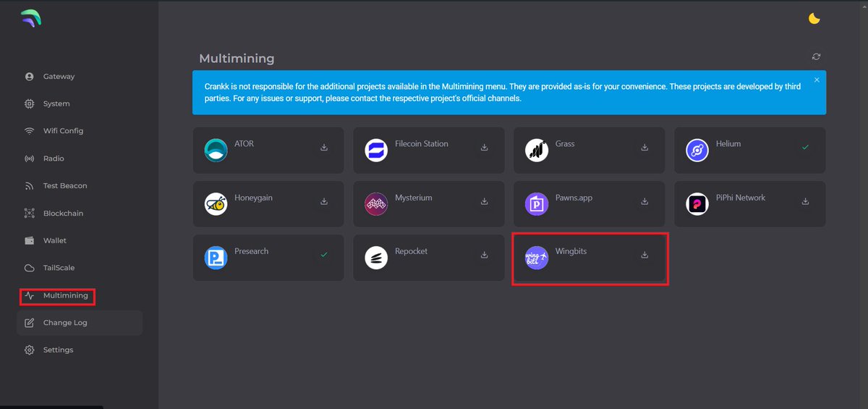Click the Filecoin Station logo
868x409 pixels.
[x=376, y=151]
